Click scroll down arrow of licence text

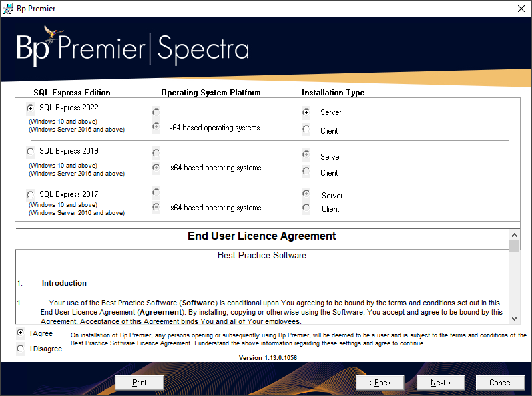tap(515, 319)
